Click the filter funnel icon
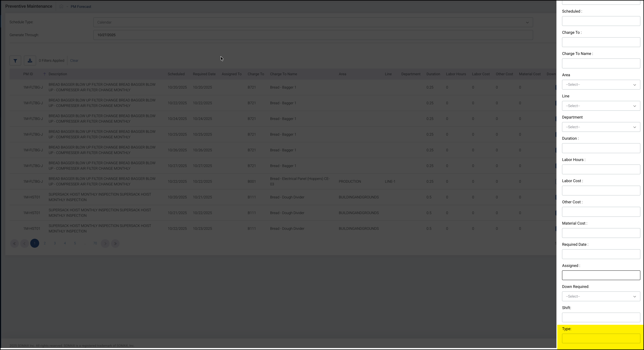Viewport: 644px width, 350px height. point(15,61)
